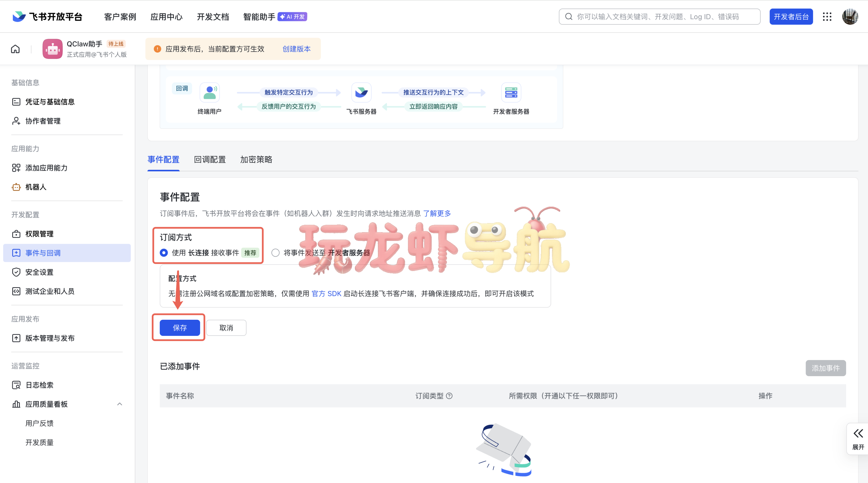
Task: Open 添加应用能力 sidebar item
Action: (x=67, y=168)
